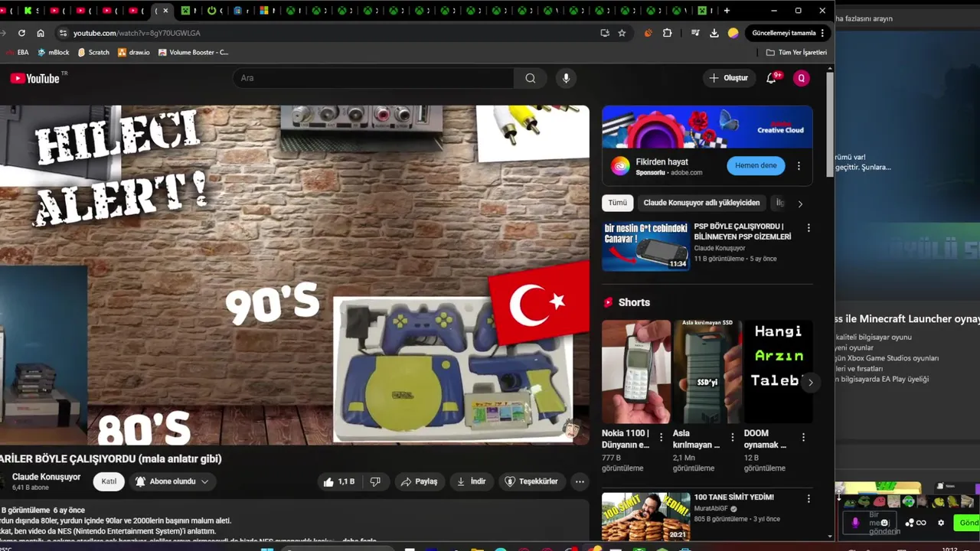Open options for PSP BÖYLE ÇALIŞIYORDU video
This screenshot has width=980, height=551.
808,228
